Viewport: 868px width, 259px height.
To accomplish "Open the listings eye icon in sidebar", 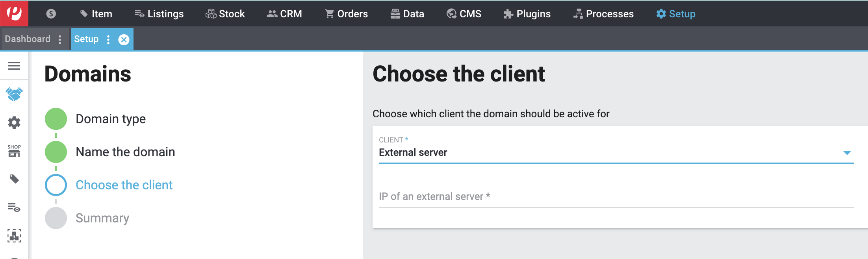I will 14,207.
